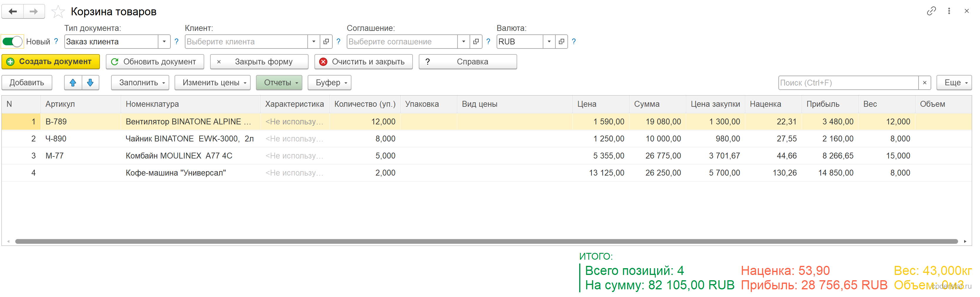Click article cell В-789

click(80, 122)
